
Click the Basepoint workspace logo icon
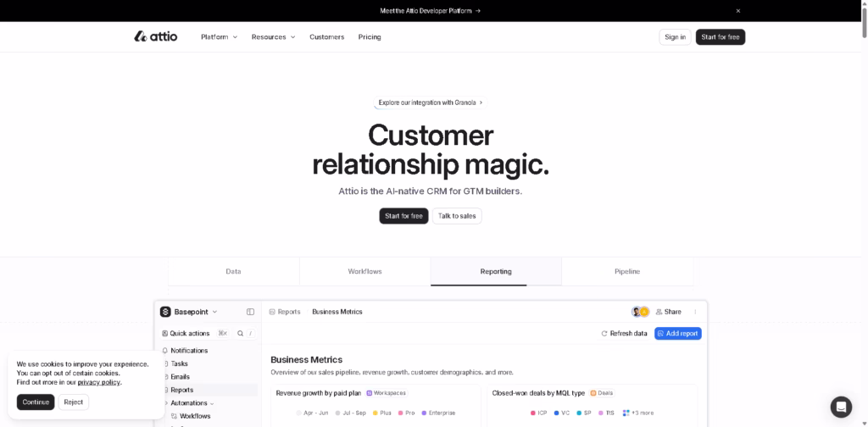165,312
